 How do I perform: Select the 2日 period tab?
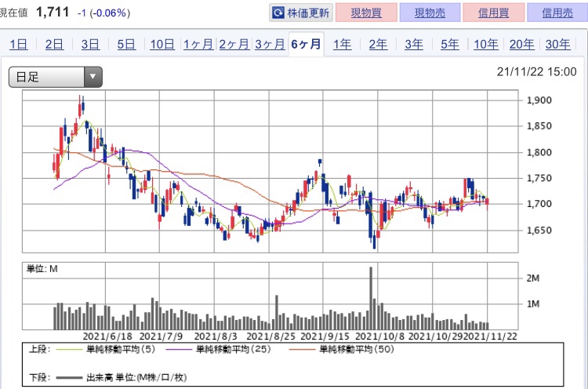(x=54, y=44)
